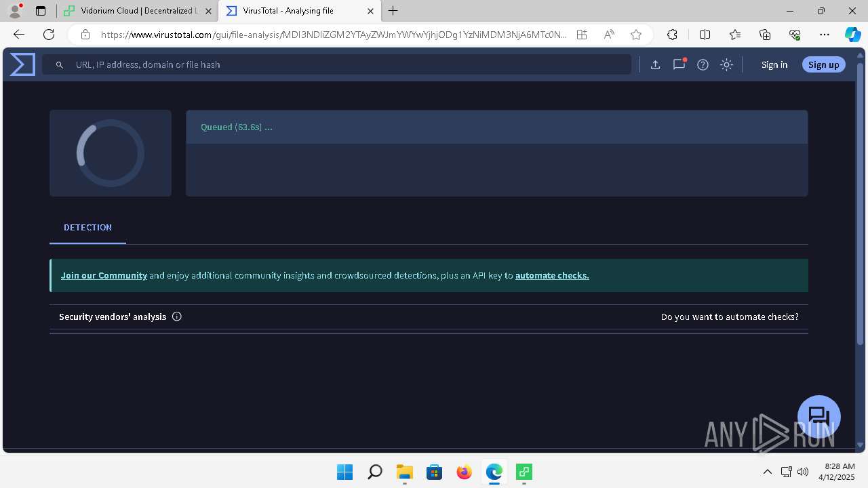This screenshot has width=868, height=488.
Task: Select the DETECTION tab
Action: [87, 228]
